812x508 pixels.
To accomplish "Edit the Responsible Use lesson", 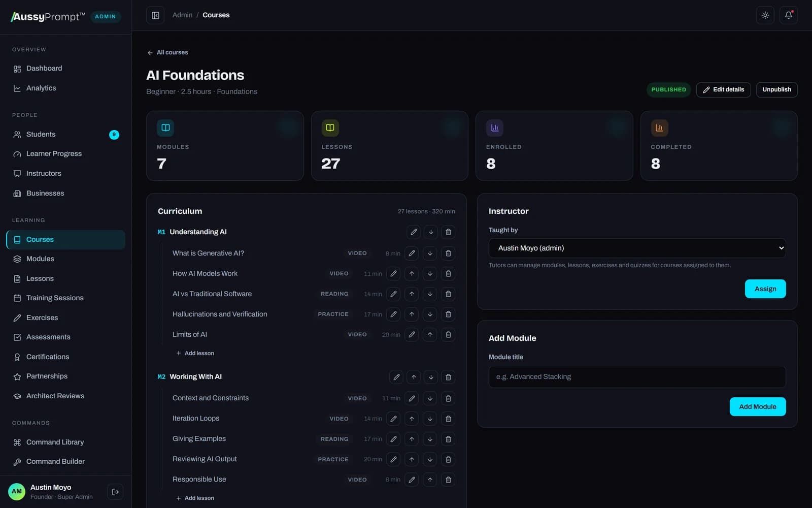I will click(412, 480).
